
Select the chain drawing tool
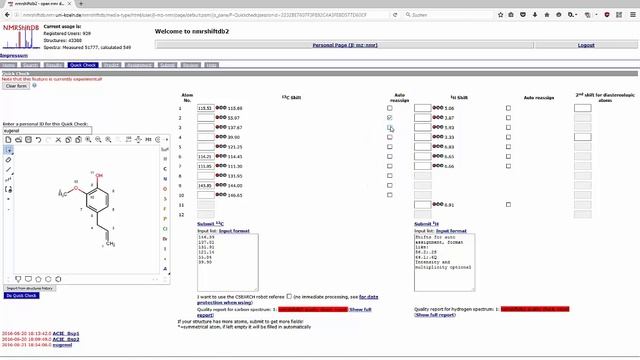pyautogui.click(x=8, y=180)
